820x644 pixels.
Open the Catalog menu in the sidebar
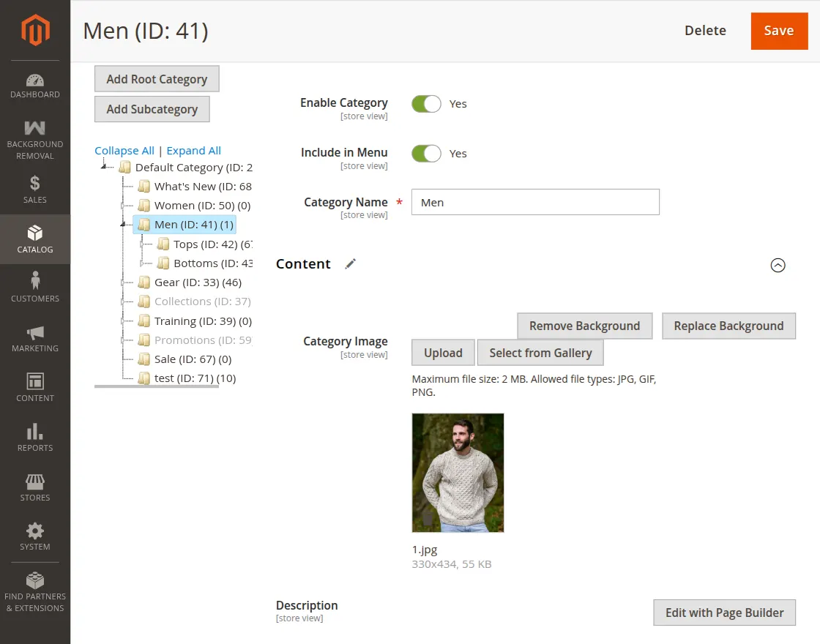[34, 239]
